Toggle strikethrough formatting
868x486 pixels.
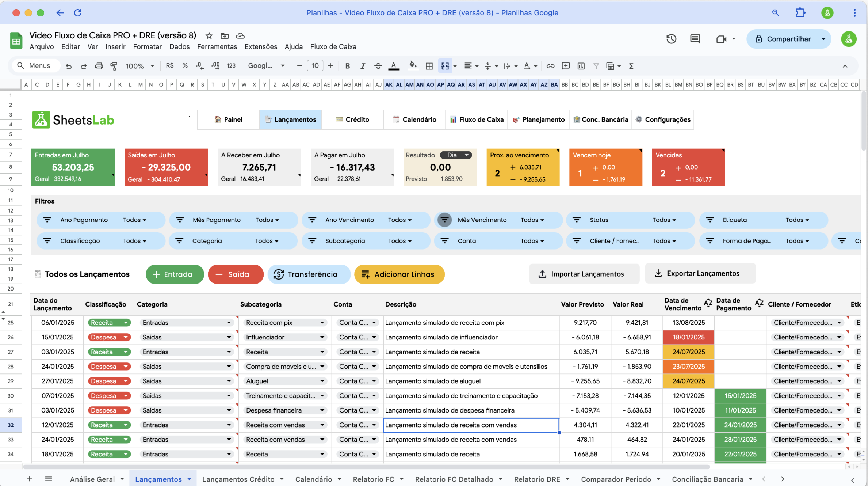pyautogui.click(x=378, y=66)
